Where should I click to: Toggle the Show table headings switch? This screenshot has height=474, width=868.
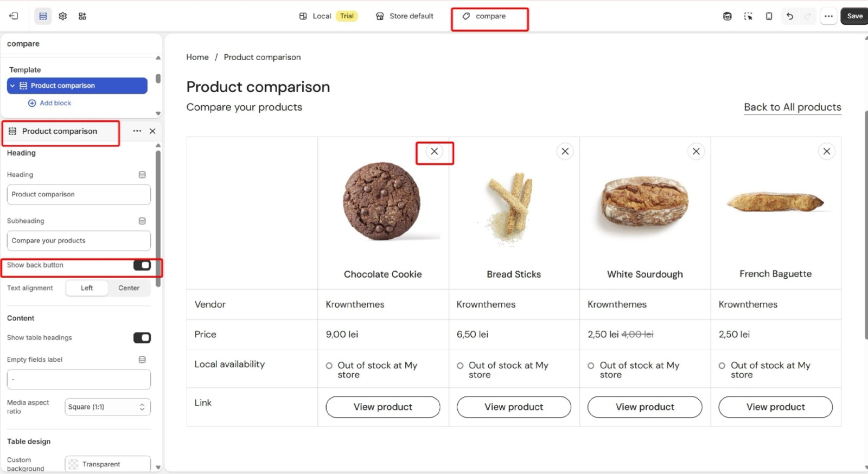click(x=142, y=338)
